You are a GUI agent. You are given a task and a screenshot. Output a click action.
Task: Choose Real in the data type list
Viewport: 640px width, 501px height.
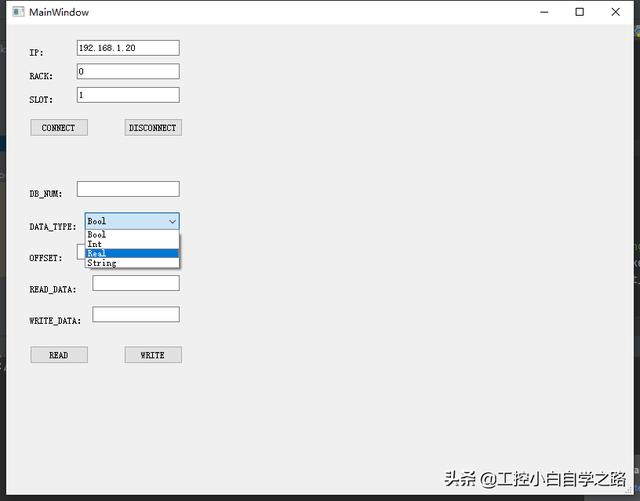coord(132,253)
